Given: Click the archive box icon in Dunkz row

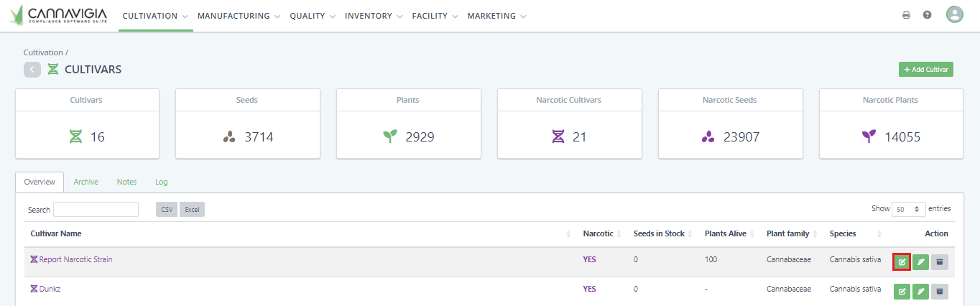Looking at the screenshot, I should [x=939, y=291].
